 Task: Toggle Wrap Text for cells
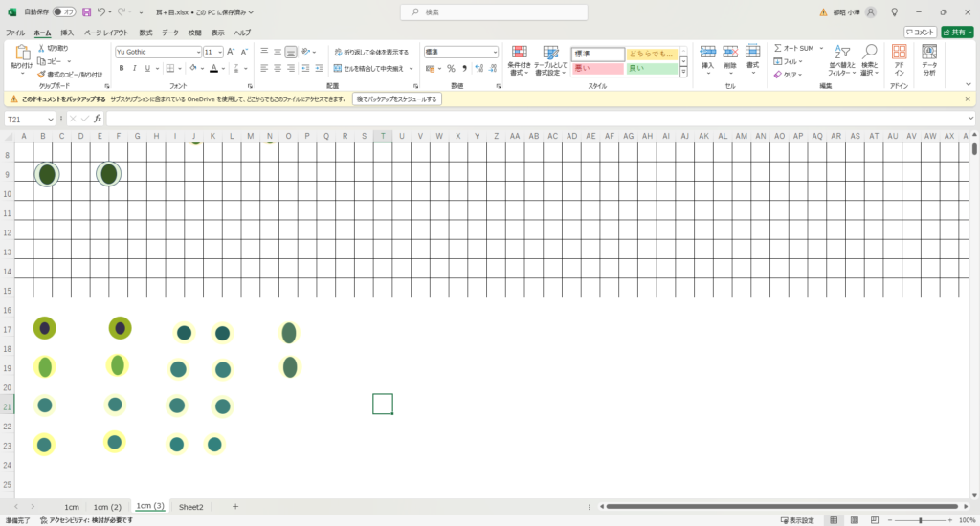coord(371,52)
